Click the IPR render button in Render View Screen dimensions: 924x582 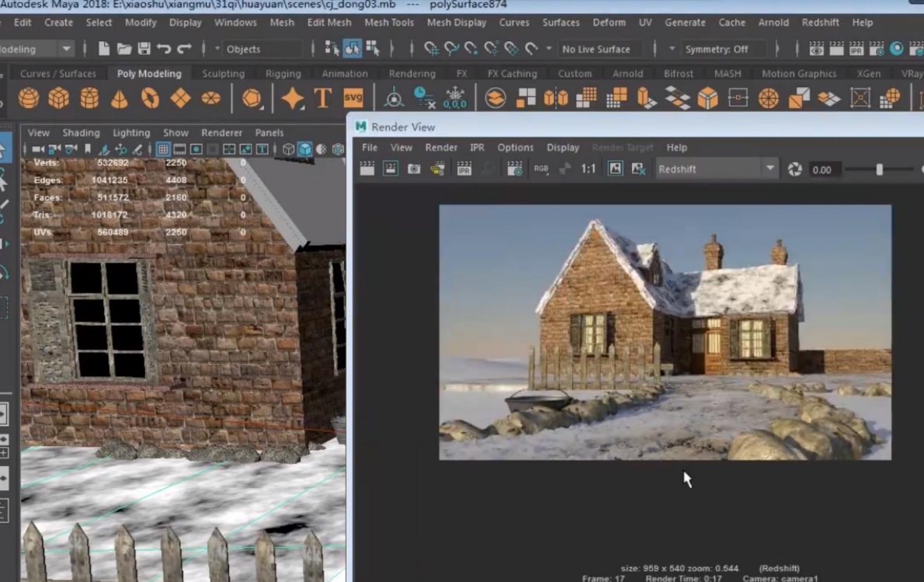(x=464, y=169)
